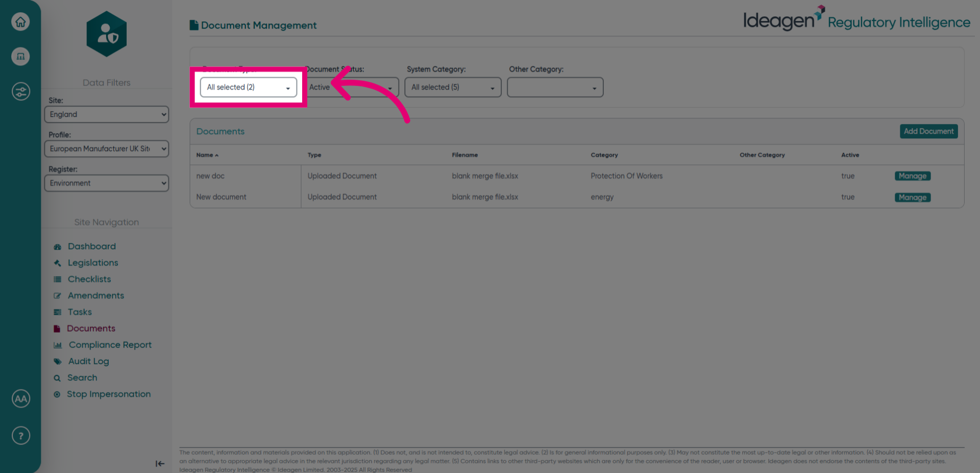Open Compliance Report in site navigation
Image resolution: width=980 pixels, height=473 pixels.
pyautogui.click(x=110, y=345)
